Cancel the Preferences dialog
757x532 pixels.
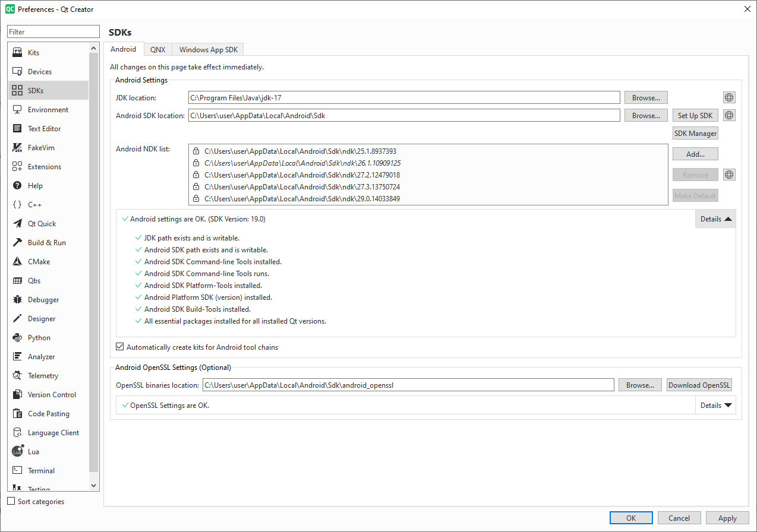[679, 518]
